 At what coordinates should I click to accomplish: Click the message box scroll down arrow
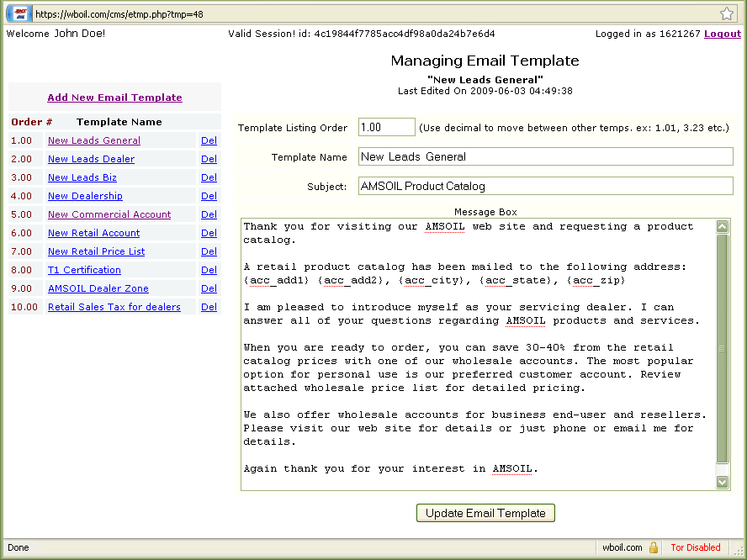click(723, 482)
